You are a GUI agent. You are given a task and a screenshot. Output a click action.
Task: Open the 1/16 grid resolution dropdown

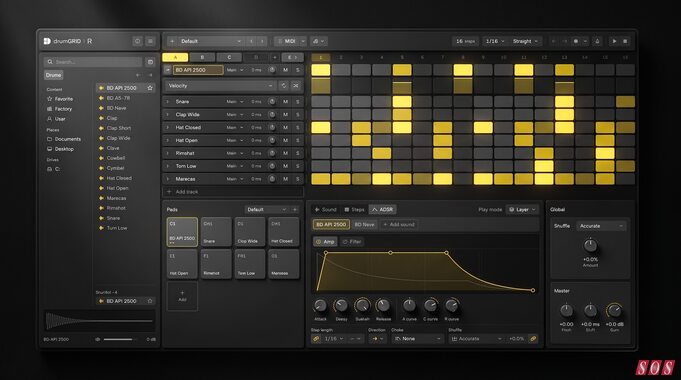[495, 41]
